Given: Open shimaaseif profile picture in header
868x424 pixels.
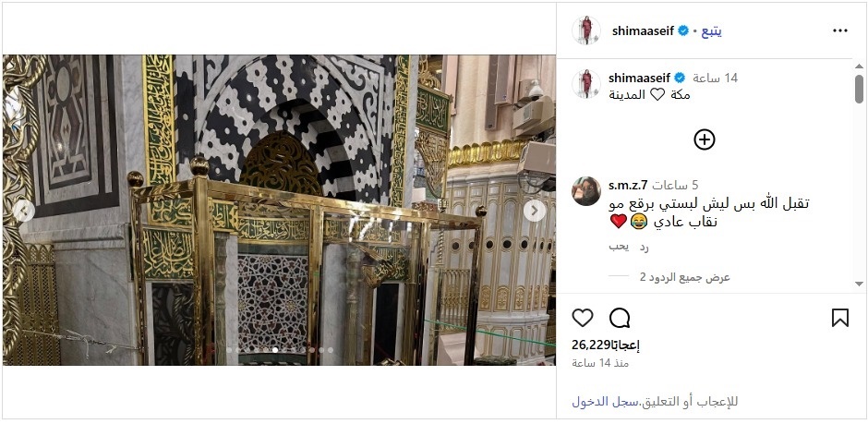Looking at the screenshot, I should pyautogui.click(x=586, y=30).
